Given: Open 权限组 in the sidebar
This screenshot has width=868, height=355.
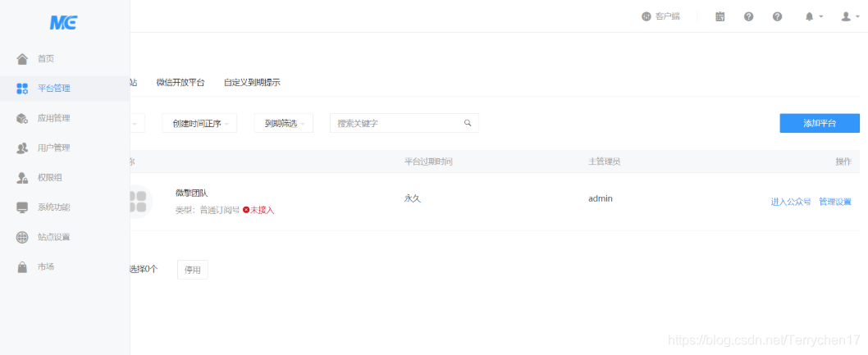Looking at the screenshot, I should coord(65,178).
